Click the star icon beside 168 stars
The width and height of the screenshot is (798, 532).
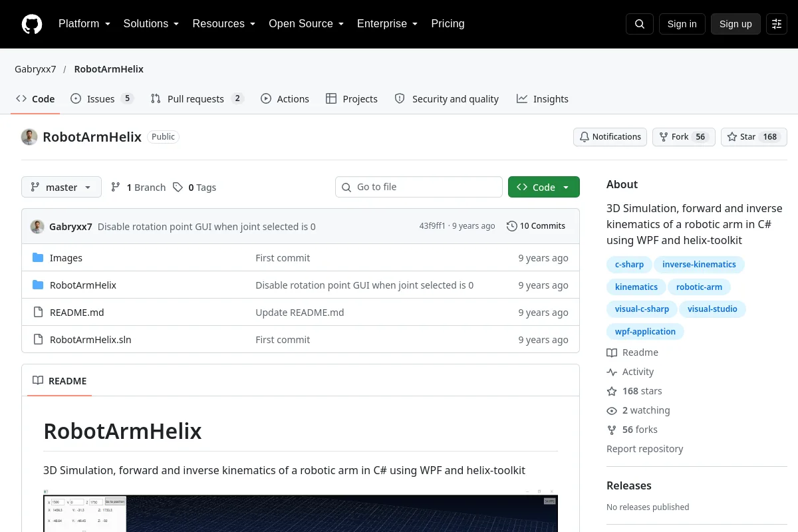(612, 391)
